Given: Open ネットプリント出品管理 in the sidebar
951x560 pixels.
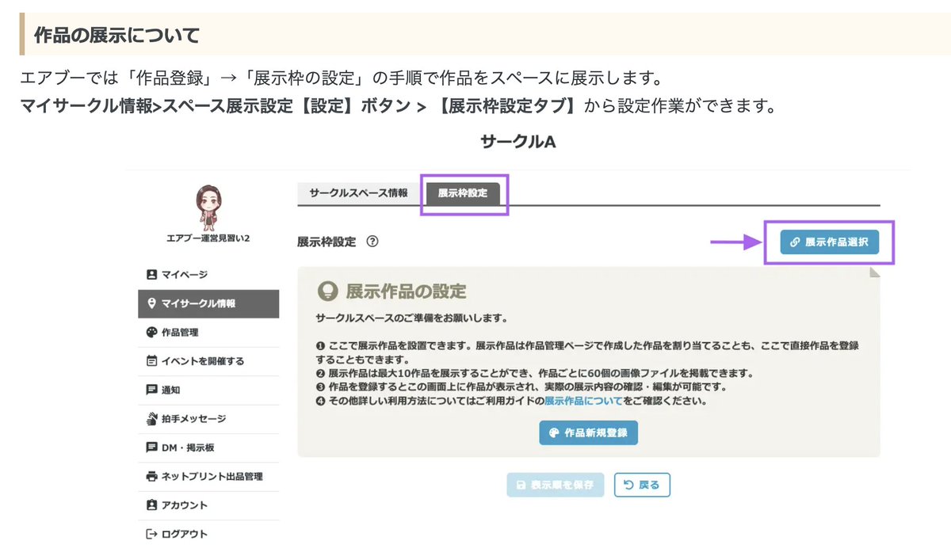Looking at the screenshot, I should 208,476.
